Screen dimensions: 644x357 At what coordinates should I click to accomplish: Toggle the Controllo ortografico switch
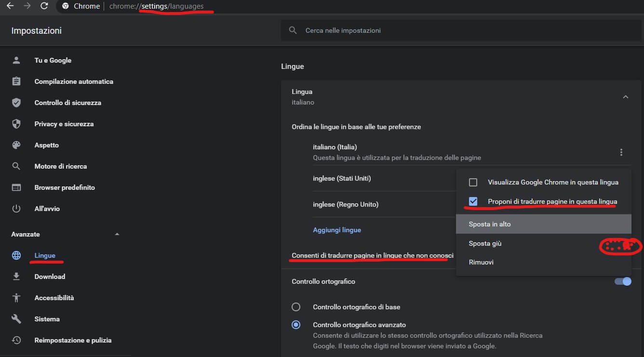click(622, 281)
